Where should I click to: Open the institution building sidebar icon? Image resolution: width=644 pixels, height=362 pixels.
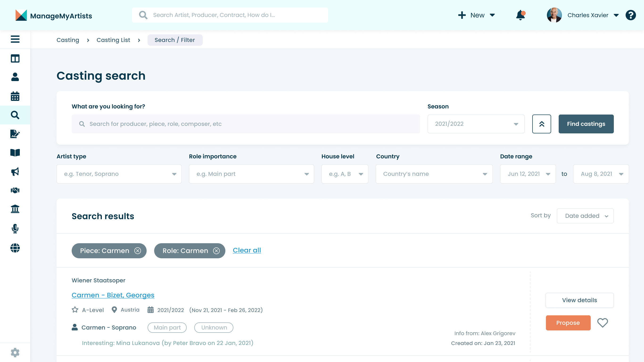click(15, 209)
